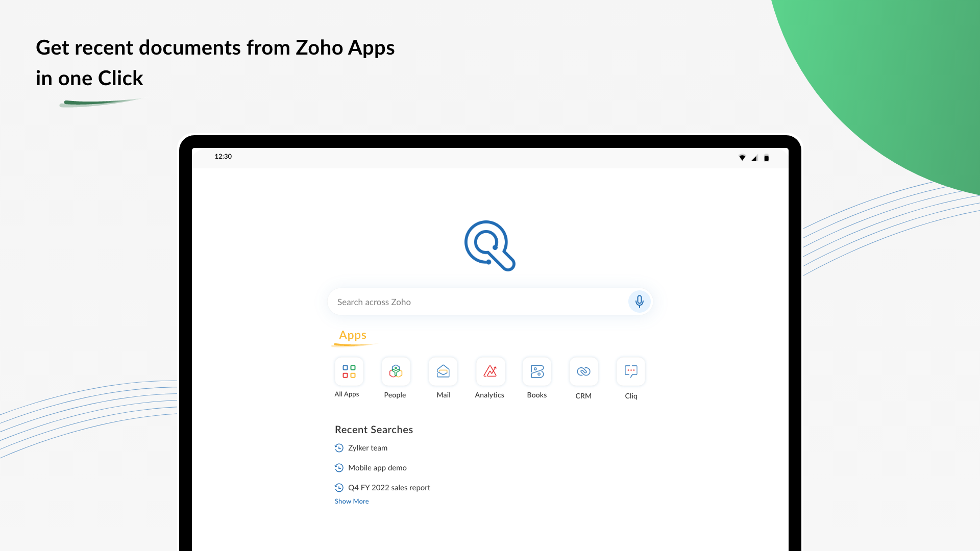Focus the Search across Zoho field
Viewport: 980px width, 551px height.
click(489, 302)
